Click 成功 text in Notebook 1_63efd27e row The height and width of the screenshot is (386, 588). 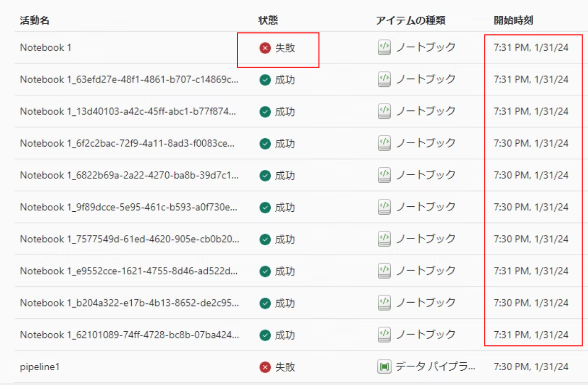[285, 80]
